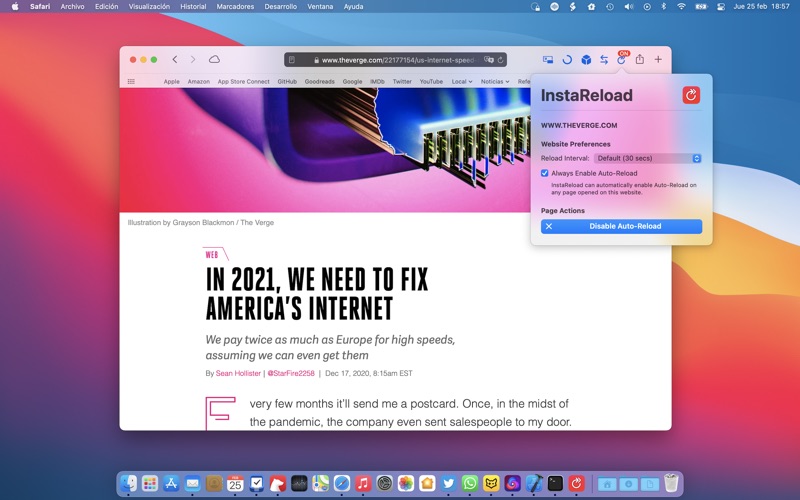Open the Marcadores menu
The height and width of the screenshot is (500, 800).
pyautogui.click(x=235, y=7)
